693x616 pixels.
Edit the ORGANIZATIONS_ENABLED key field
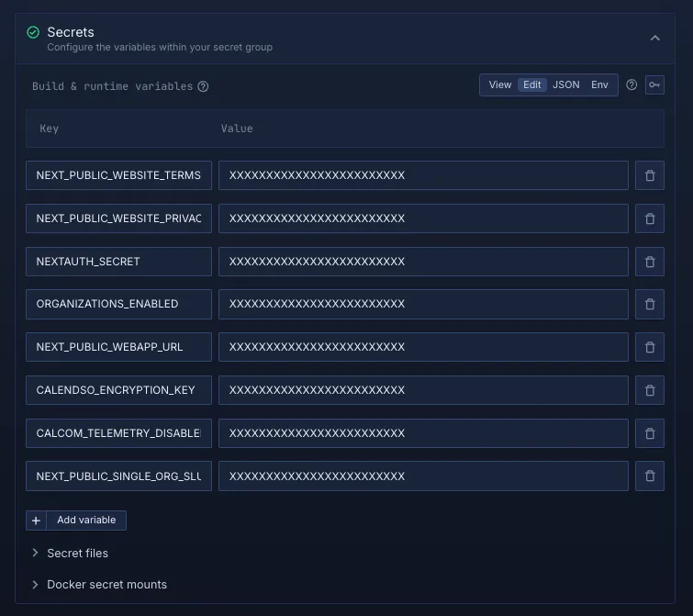[x=119, y=304]
